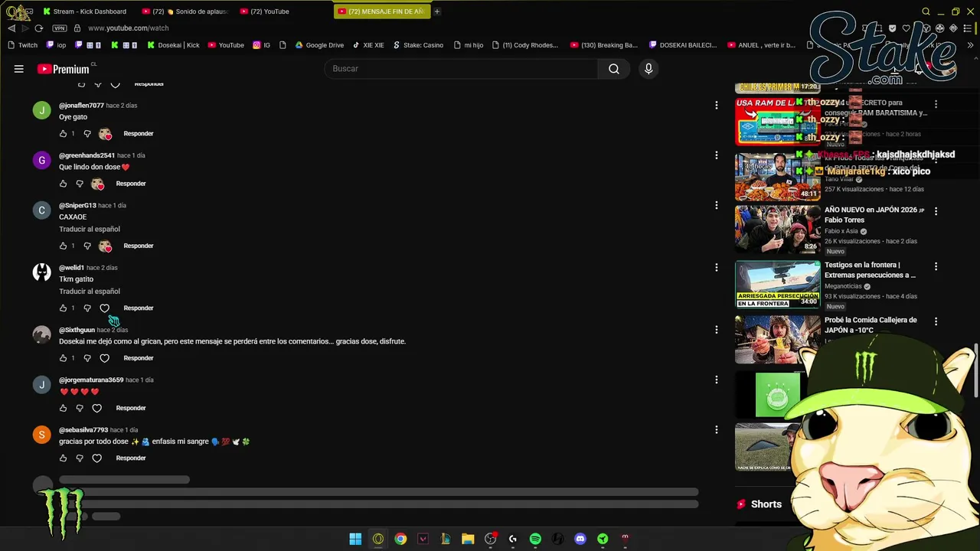Click the Buscar search field
980x551 pixels.
click(x=461, y=69)
